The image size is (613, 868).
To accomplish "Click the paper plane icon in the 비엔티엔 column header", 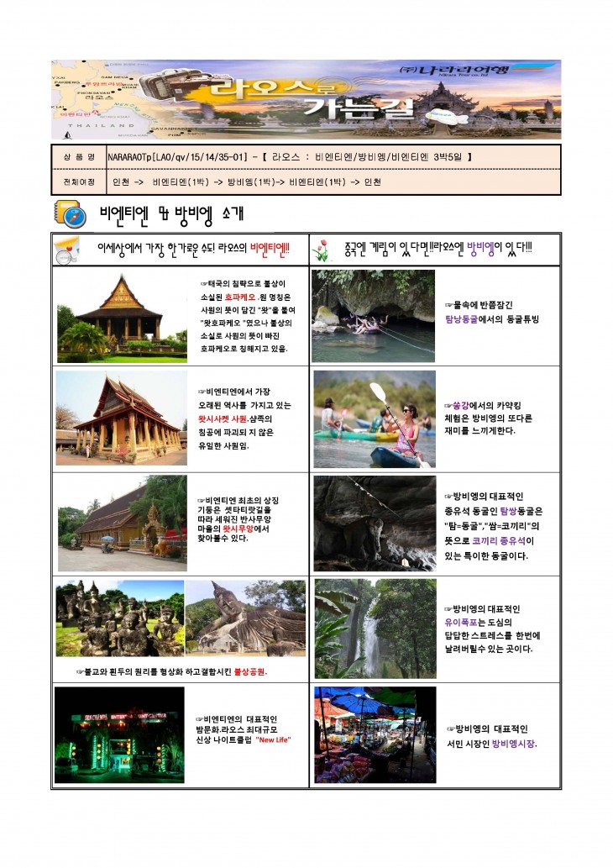I will click(x=67, y=250).
